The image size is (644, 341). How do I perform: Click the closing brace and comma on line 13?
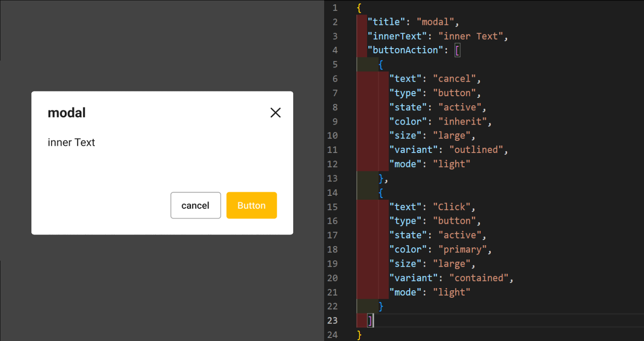[383, 178]
